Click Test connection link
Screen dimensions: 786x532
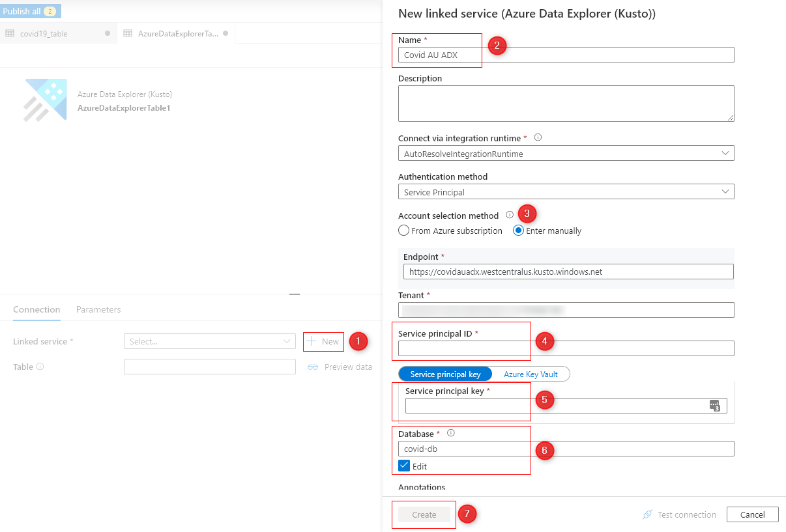coord(687,514)
